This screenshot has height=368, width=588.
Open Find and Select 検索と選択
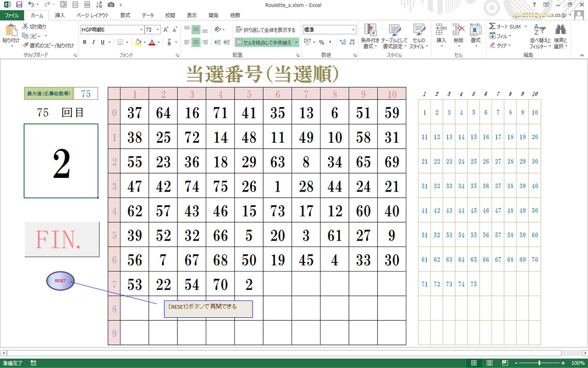560,36
